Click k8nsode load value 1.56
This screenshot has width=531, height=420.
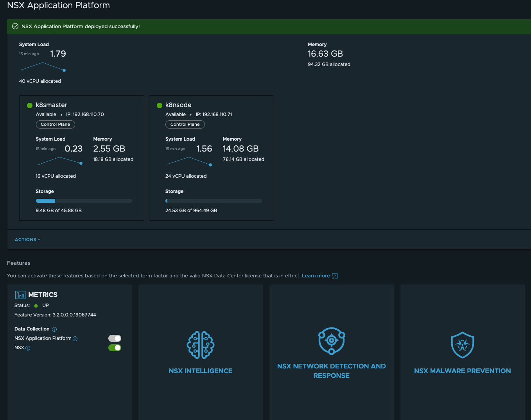(204, 149)
